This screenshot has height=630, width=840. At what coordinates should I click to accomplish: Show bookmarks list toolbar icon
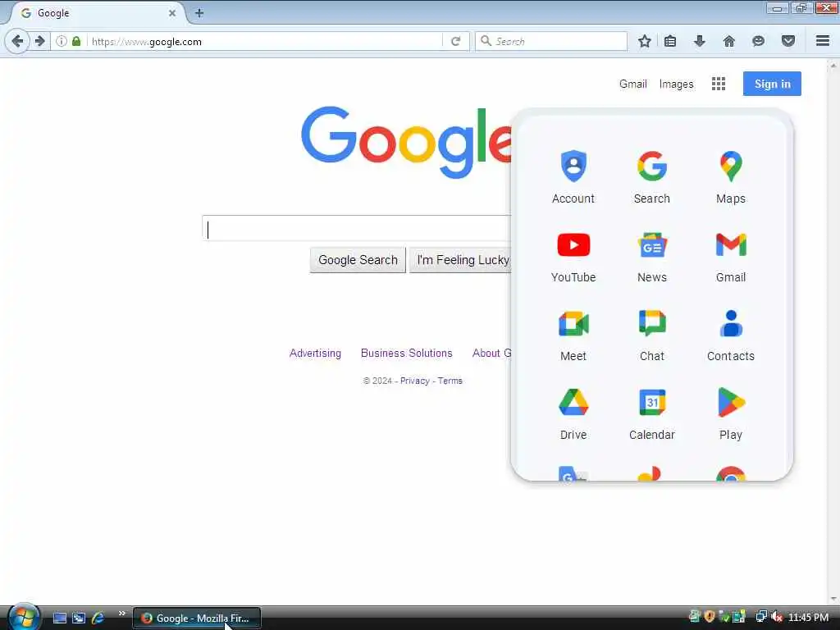670,41
